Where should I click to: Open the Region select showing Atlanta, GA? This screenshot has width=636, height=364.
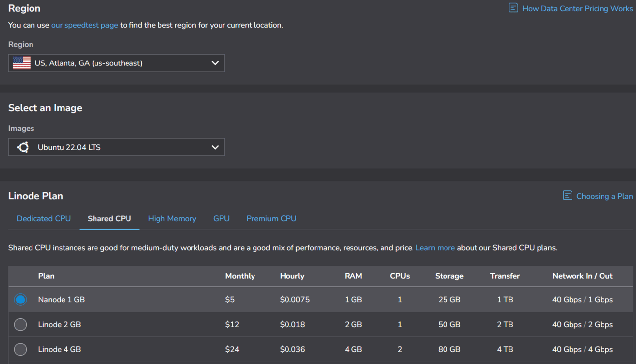(116, 63)
